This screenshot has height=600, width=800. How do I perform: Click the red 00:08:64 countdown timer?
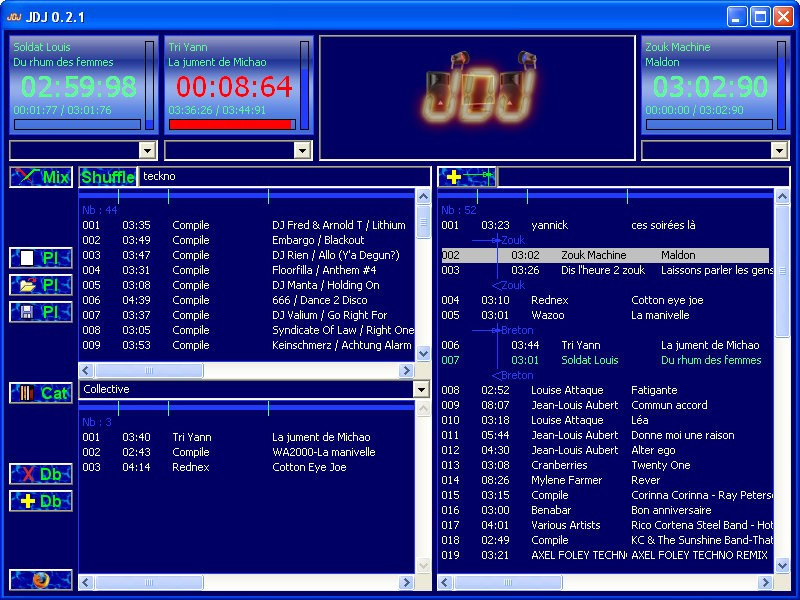click(234, 86)
